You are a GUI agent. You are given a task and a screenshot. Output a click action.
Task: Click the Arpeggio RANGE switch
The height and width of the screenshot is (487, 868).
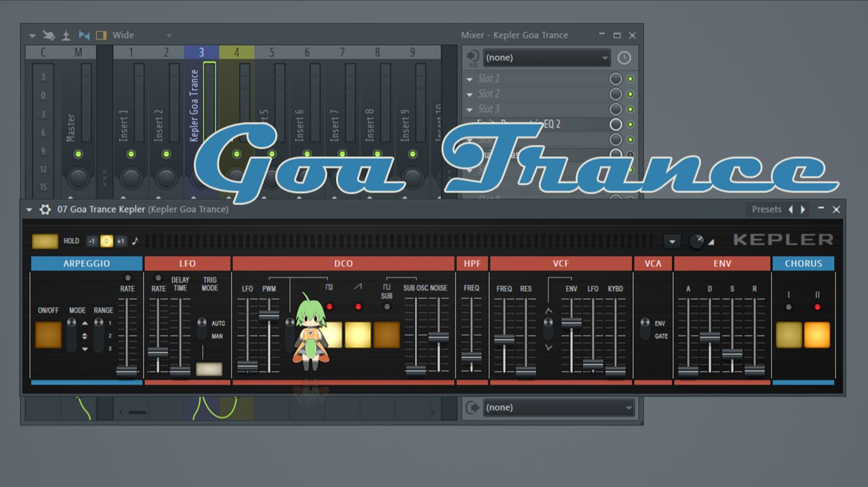[x=98, y=335]
